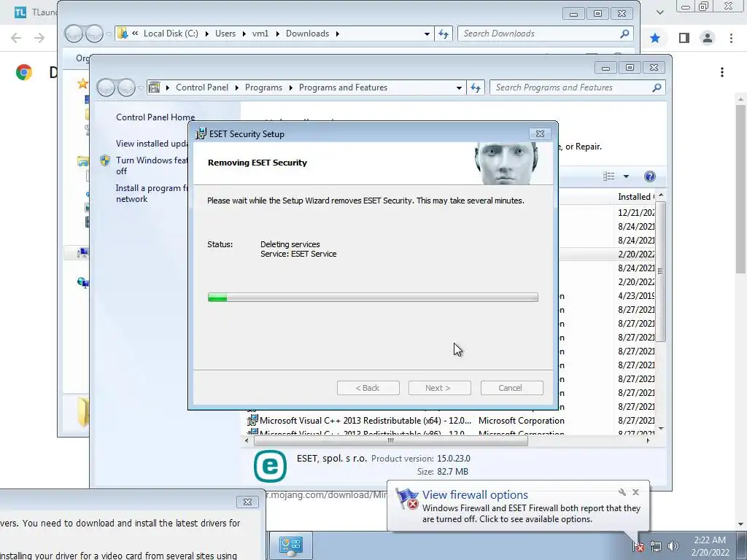
Task: Click the 4/23/2019 installed date cell
Action: [636, 296]
